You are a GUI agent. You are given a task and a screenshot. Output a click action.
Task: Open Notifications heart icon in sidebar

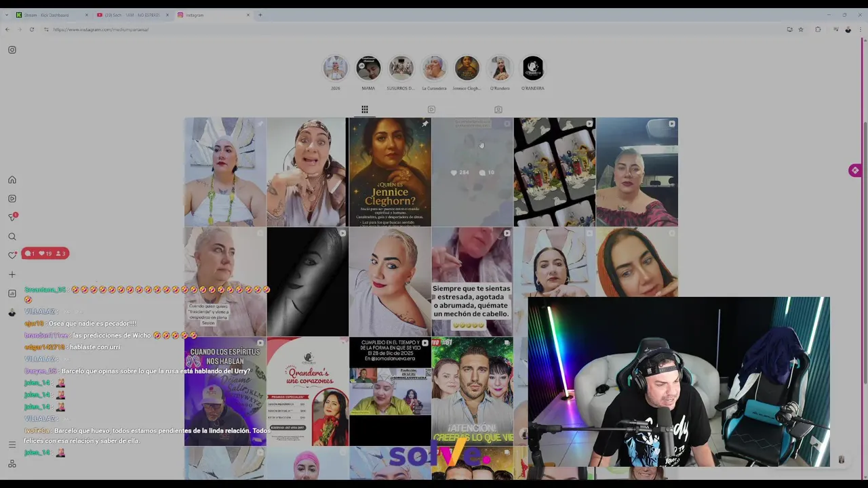coord(12,255)
